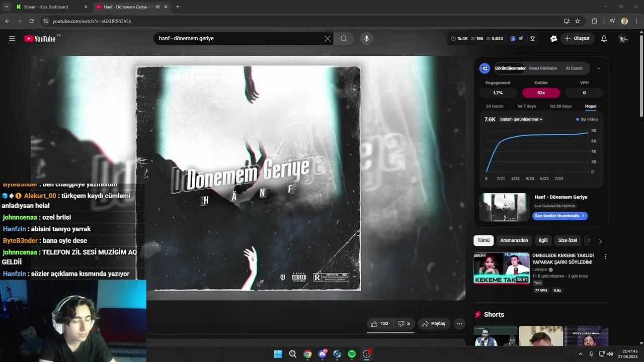Dislike the video with thumbs down 5
Screen dimensions: 644x362
click(404, 324)
